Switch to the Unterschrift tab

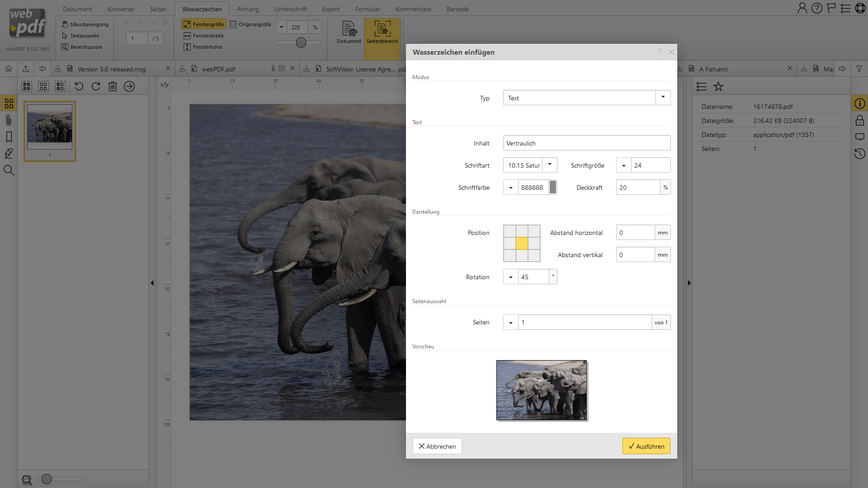[x=290, y=9]
